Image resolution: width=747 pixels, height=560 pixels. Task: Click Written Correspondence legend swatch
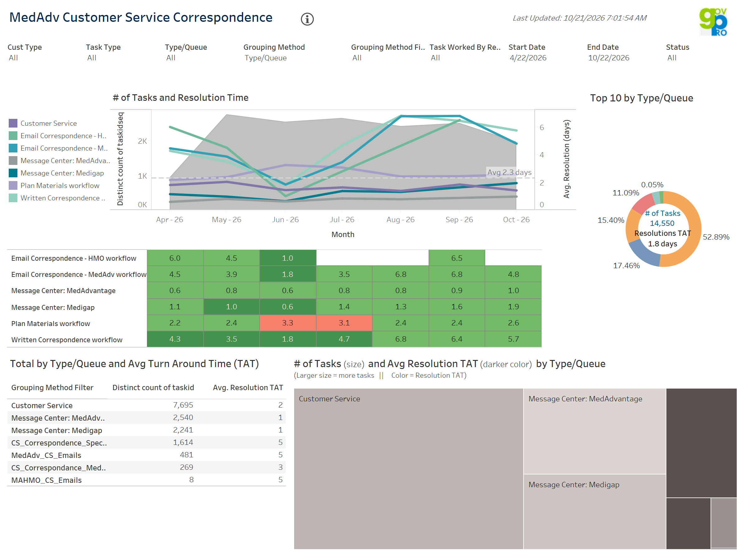(x=13, y=198)
